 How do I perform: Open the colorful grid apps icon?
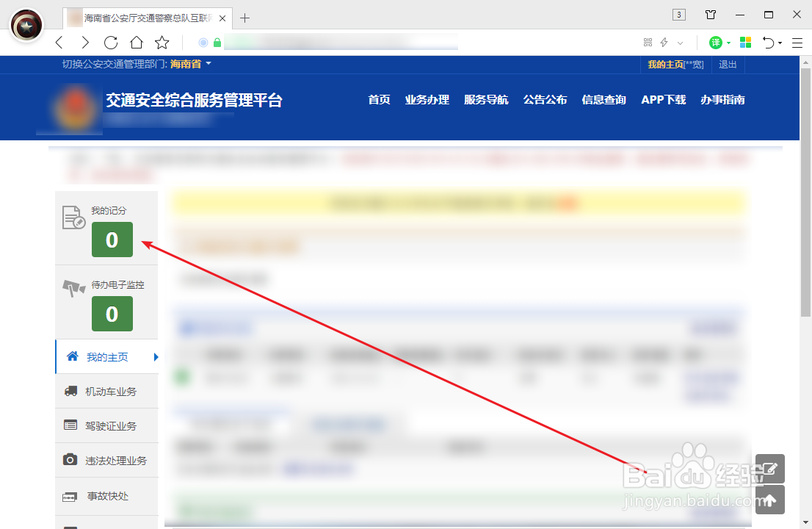click(745, 42)
